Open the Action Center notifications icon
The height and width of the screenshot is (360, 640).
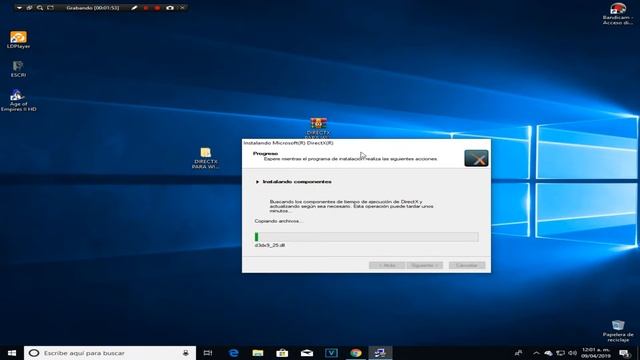(x=624, y=353)
